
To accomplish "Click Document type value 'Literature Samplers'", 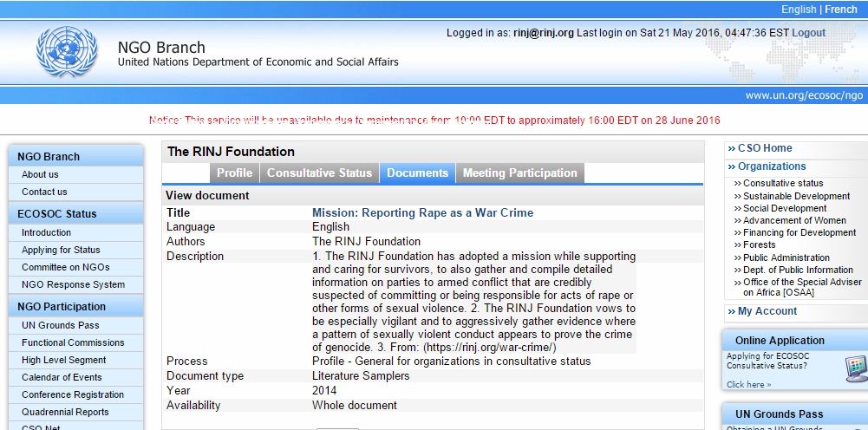I will 361,375.
